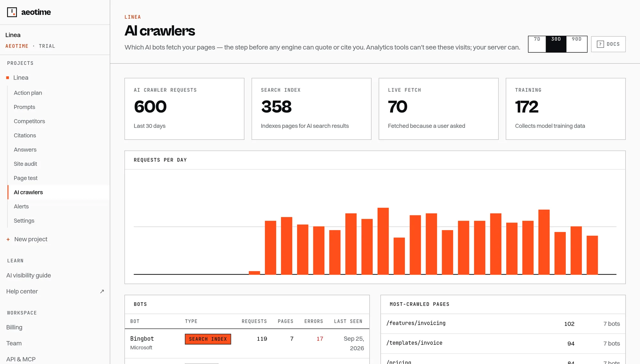Image resolution: width=640 pixels, height=364 pixels.
Task: Click the Pages column header
Action: pos(285,321)
